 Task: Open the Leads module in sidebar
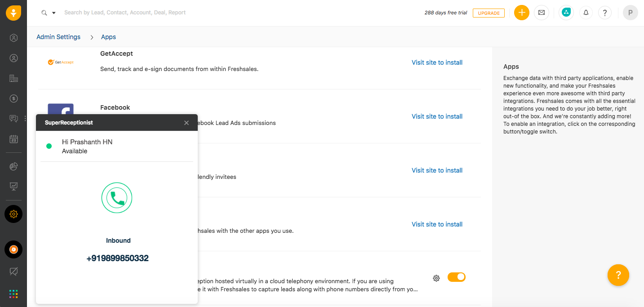(x=13, y=38)
